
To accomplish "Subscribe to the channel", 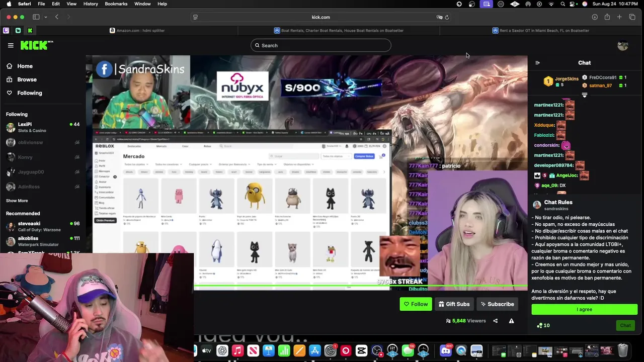I will coord(497,304).
